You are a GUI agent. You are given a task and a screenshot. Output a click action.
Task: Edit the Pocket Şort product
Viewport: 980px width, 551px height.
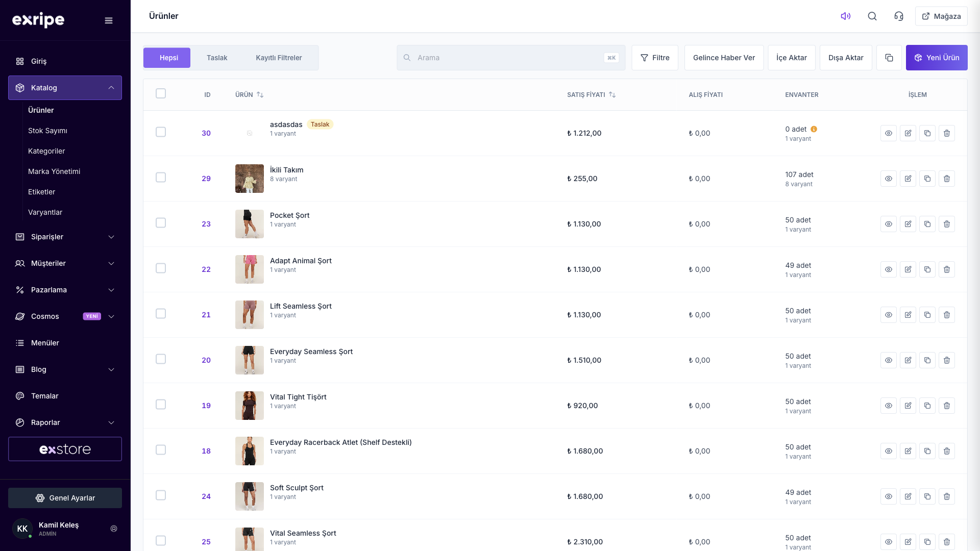[x=908, y=224]
